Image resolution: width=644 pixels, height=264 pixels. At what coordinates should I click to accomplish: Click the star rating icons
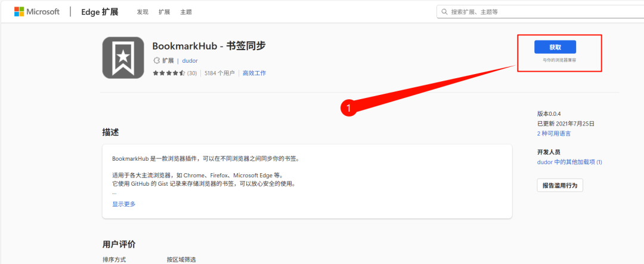[x=169, y=73]
